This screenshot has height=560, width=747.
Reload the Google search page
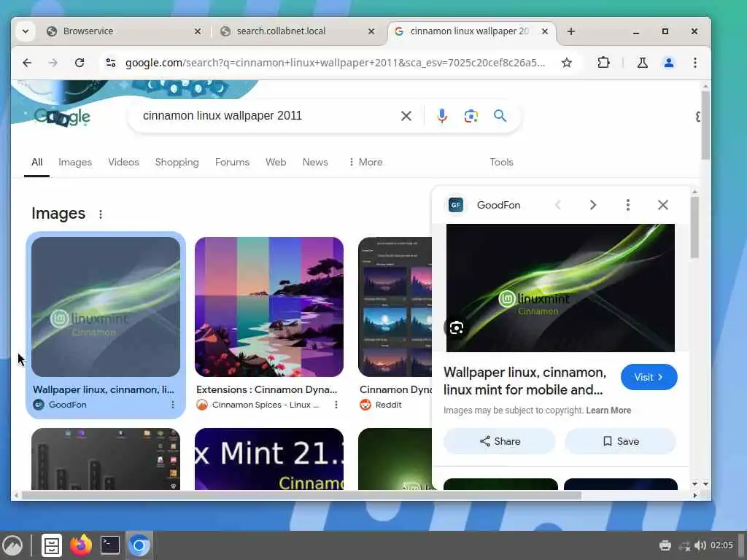click(80, 63)
